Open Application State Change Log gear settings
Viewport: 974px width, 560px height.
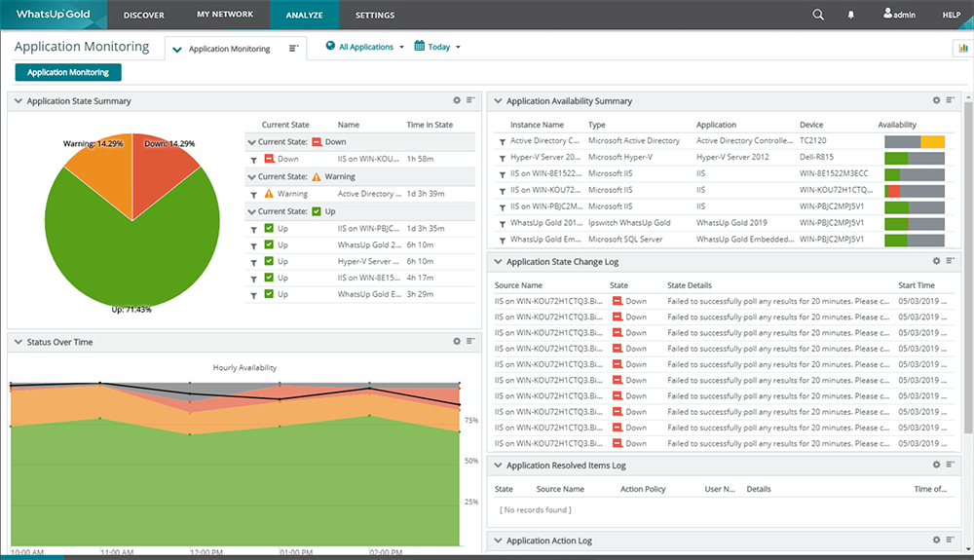[936, 261]
